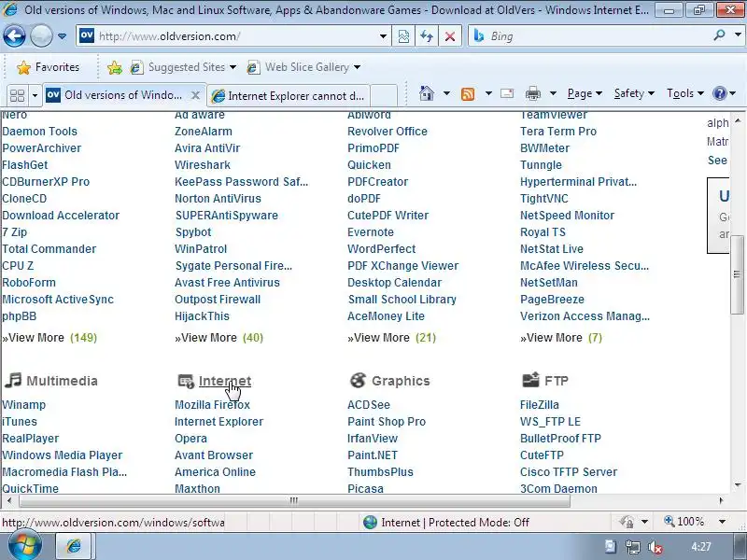Click the RSS Feeds icon
The height and width of the screenshot is (560, 747).
point(468,94)
